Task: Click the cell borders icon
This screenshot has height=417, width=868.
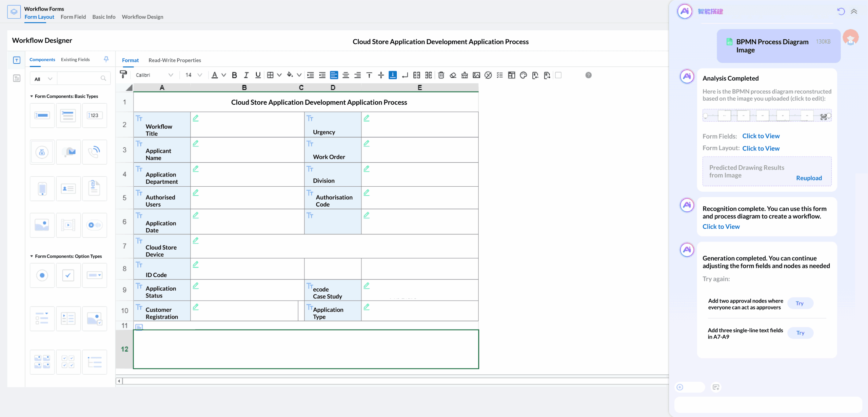Action: [270, 75]
